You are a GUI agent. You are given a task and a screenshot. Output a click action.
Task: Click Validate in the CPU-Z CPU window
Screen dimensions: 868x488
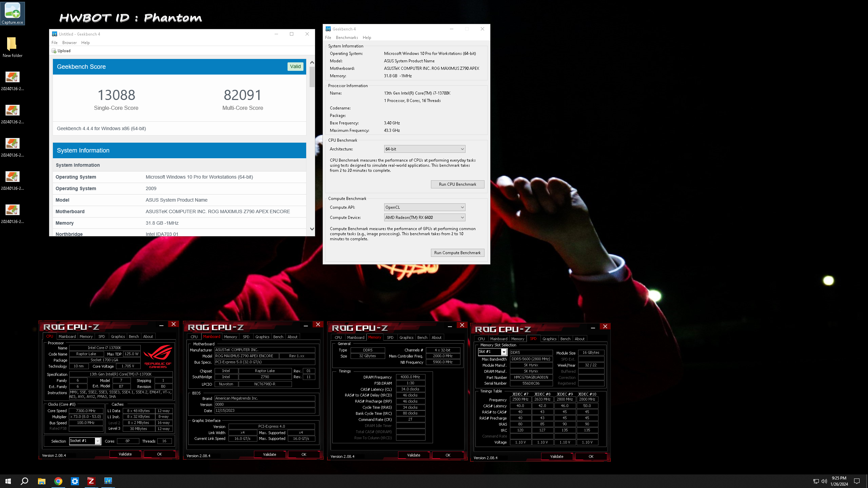[125, 454]
